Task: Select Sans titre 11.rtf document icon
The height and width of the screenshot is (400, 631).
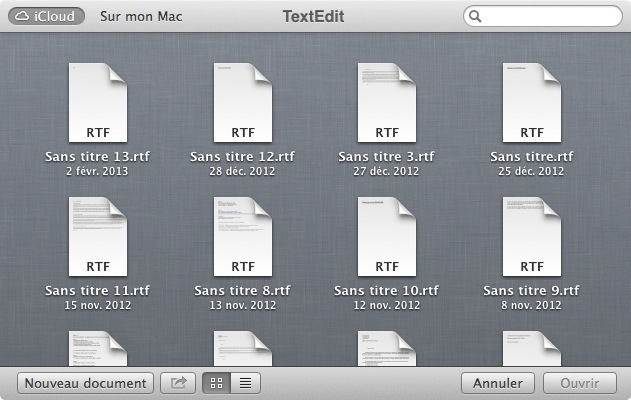Action: point(98,237)
